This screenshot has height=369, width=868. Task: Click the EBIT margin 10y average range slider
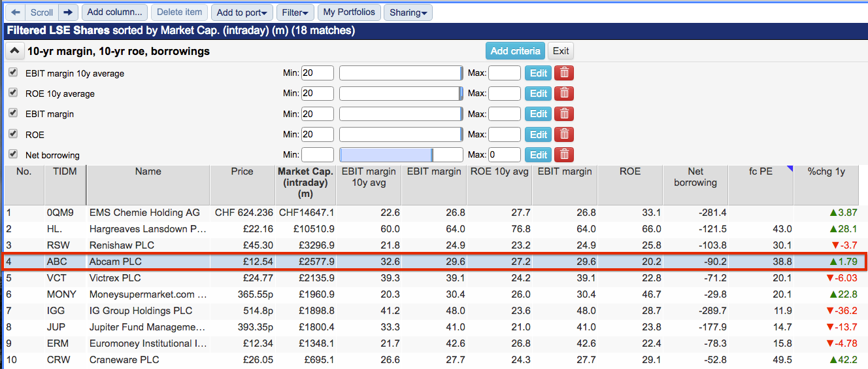click(401, 73)
